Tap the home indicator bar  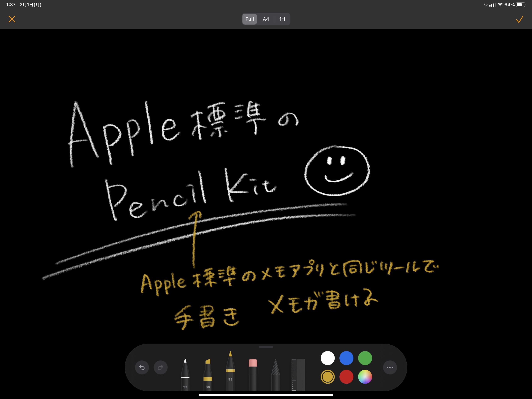pyautogui.click(x=266, y=395)
